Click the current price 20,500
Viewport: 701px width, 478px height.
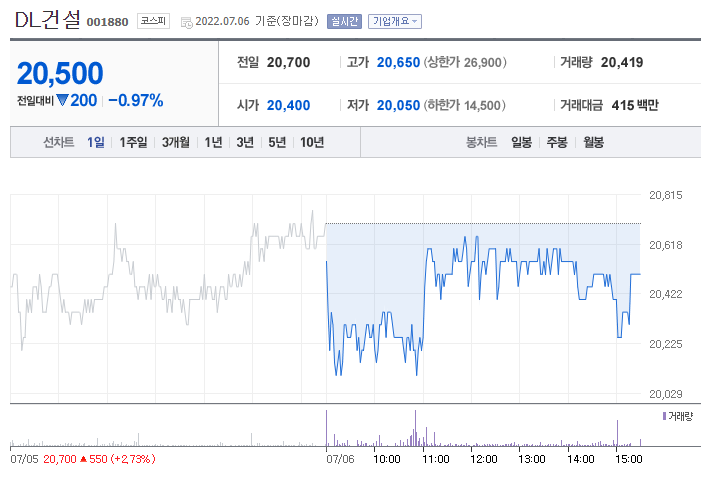click(x=60, y=73)
